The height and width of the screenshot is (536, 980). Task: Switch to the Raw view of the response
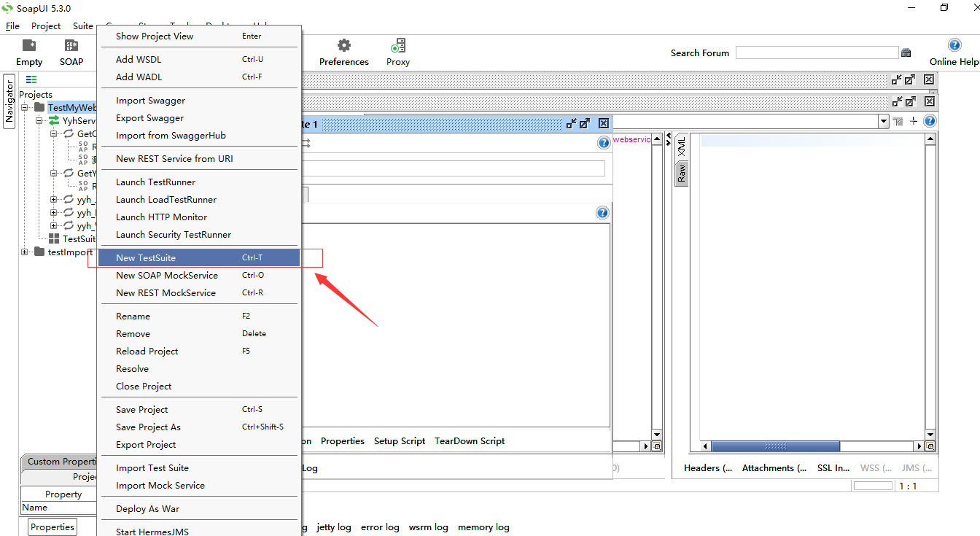pos(681,171)
